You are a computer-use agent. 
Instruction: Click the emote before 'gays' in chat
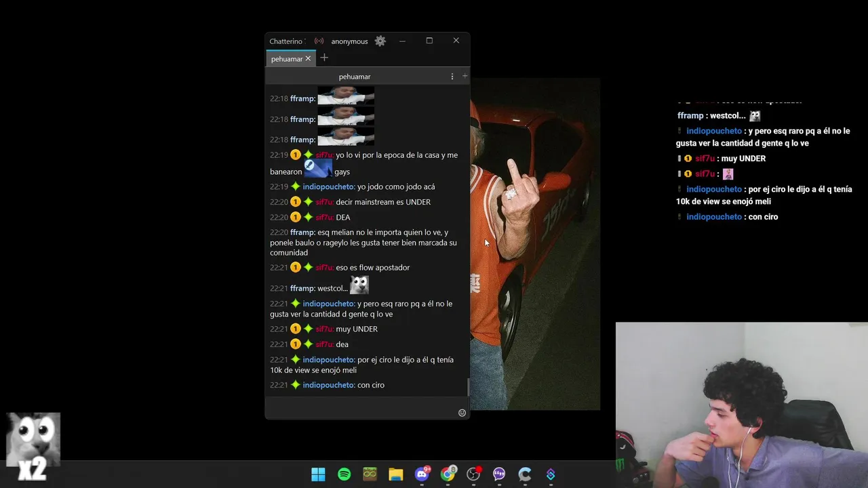pos(318,167)
